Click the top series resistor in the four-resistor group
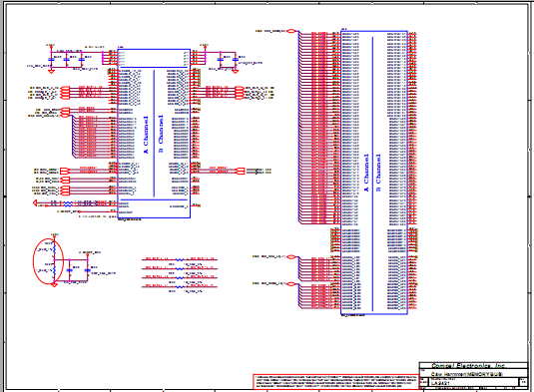 tap(180, 260)
